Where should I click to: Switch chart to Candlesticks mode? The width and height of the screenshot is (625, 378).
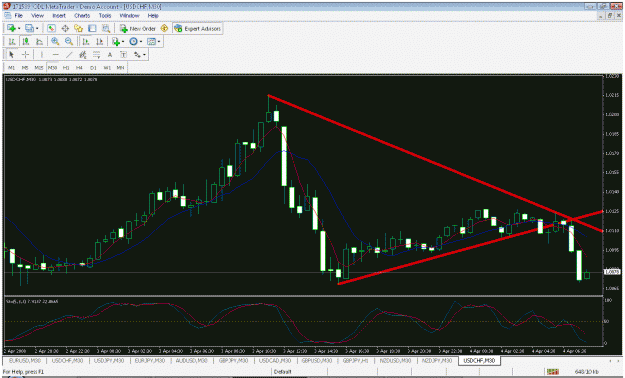point(26,41)
